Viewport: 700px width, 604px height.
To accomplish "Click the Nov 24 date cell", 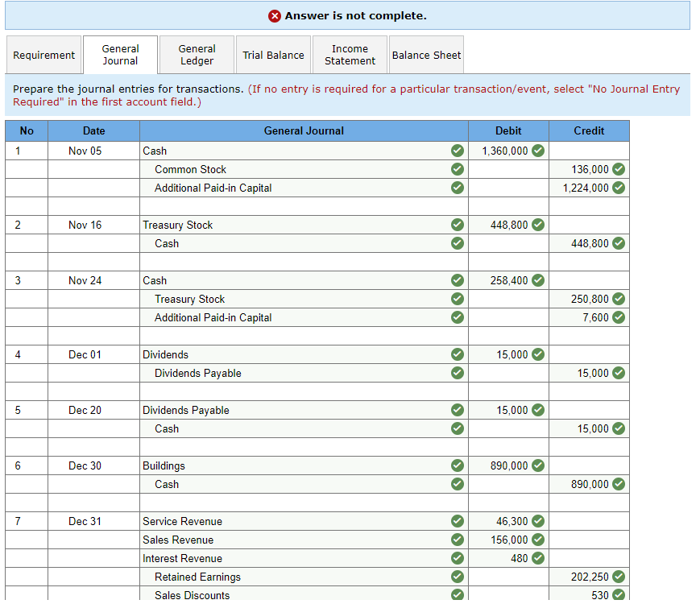I will pyautogui.click(x=93, y=280).
